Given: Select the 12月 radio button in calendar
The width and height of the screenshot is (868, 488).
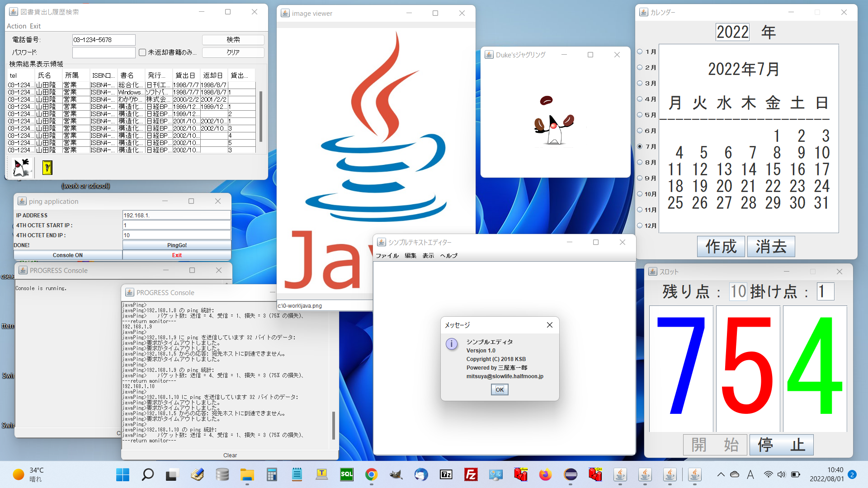Looking at the screenshot, I should point(640,225).
